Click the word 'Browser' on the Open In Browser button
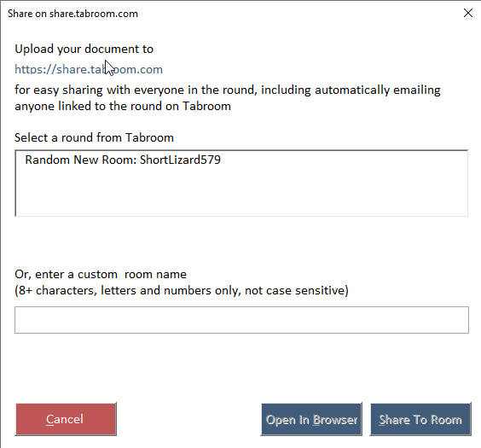This screenshot has height=448, width=481. (335, 420)
